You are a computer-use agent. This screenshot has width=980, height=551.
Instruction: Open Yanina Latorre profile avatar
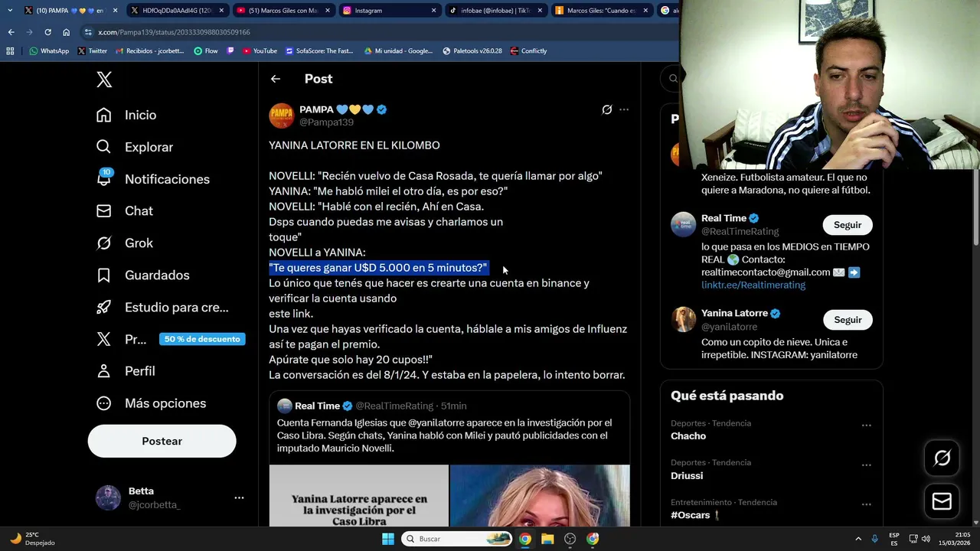[683, 319]
